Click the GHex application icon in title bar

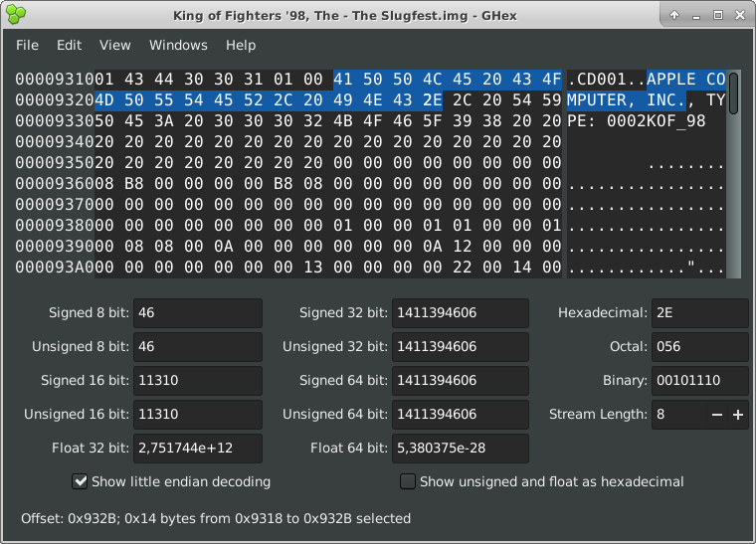[16, 15]
